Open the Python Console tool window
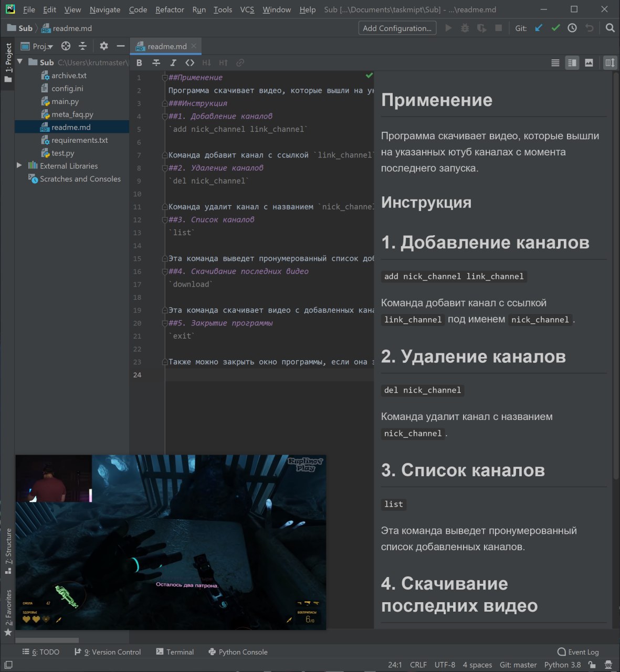Viewport: 620px width, 672px height. point(238,652)
